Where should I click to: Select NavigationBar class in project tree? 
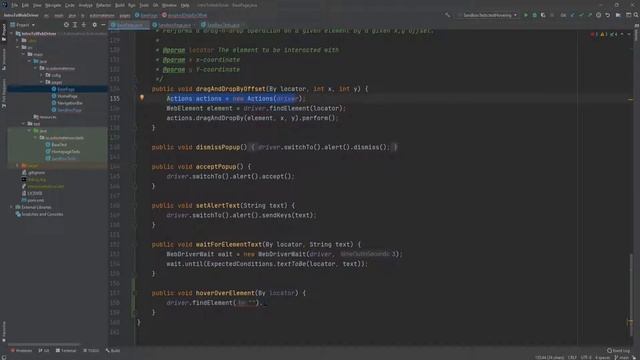tap(67, 103)
